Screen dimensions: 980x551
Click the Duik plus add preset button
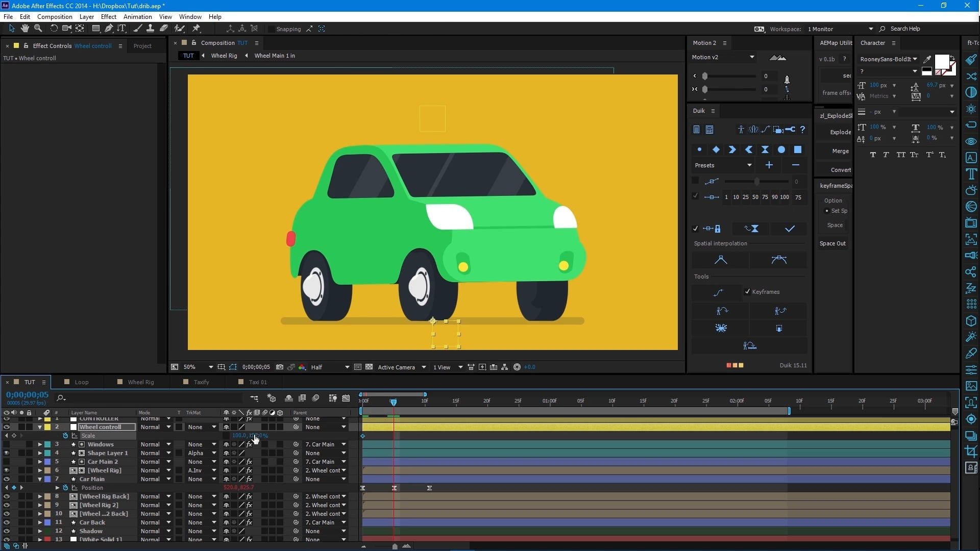pos(769,165)
